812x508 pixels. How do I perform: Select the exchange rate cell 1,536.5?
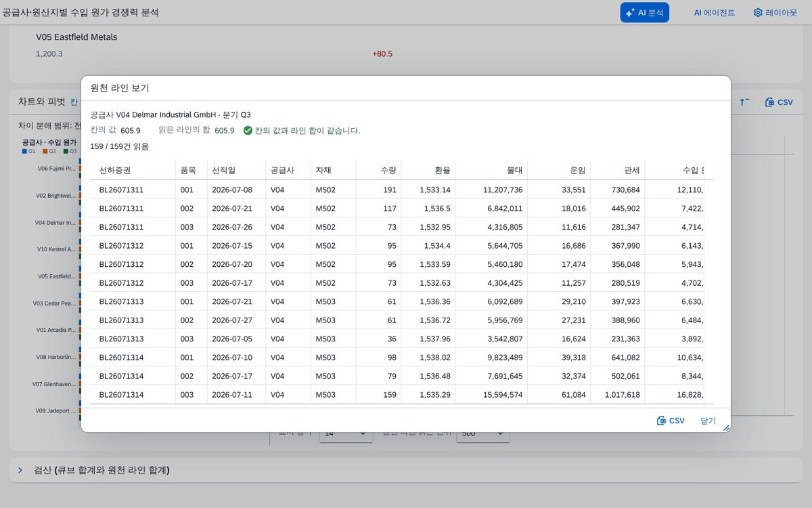[428, 209]
